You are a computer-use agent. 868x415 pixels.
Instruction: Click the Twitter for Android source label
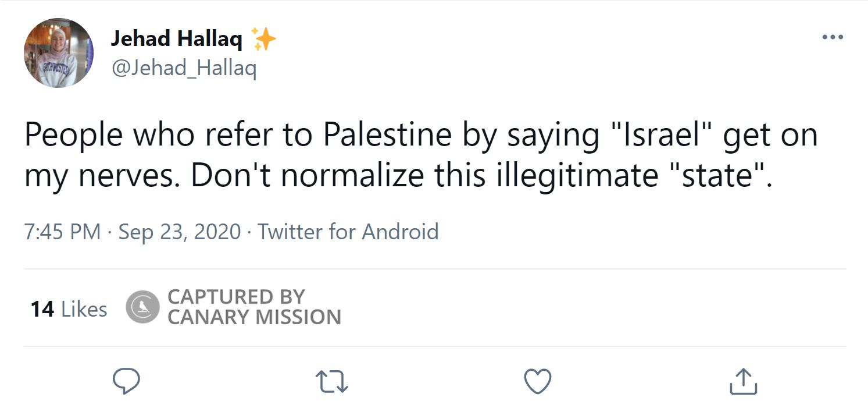[x=348, y=232]
